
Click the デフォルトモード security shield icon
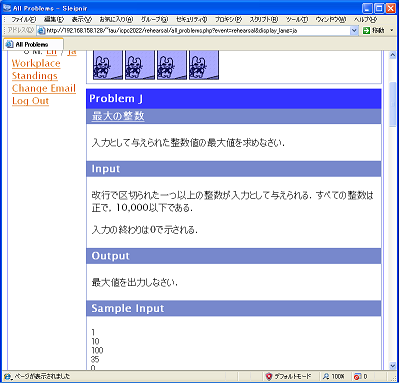269,376
